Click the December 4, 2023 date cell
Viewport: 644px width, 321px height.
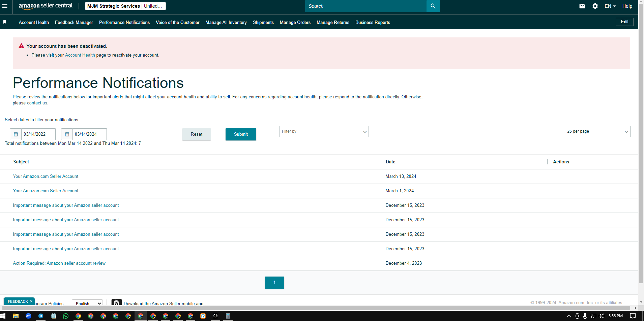click(x=404, y=263)
